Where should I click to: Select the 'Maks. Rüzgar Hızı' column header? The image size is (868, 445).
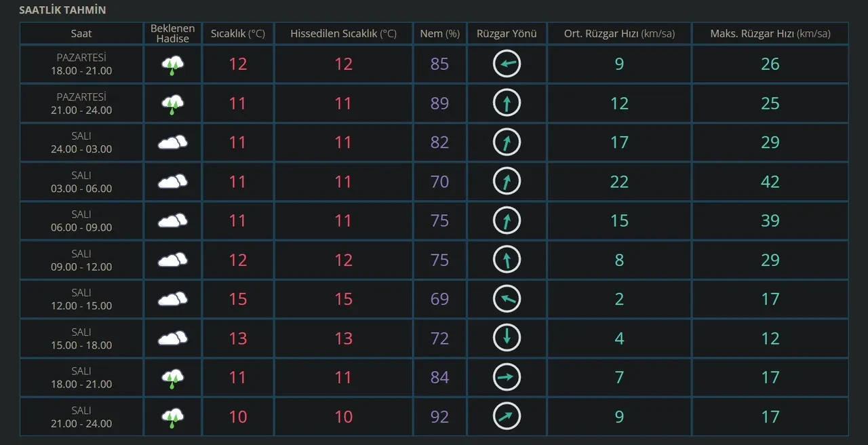(770, 33)
